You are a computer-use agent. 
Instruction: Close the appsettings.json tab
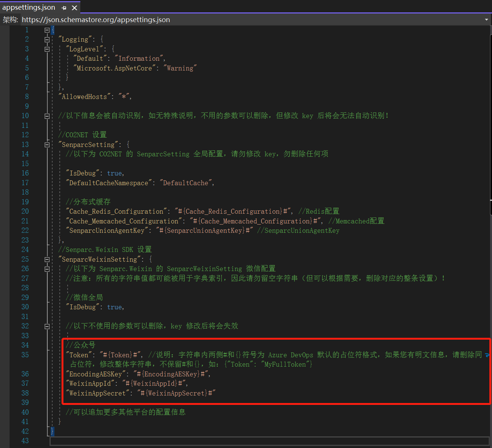coord(75,8)
